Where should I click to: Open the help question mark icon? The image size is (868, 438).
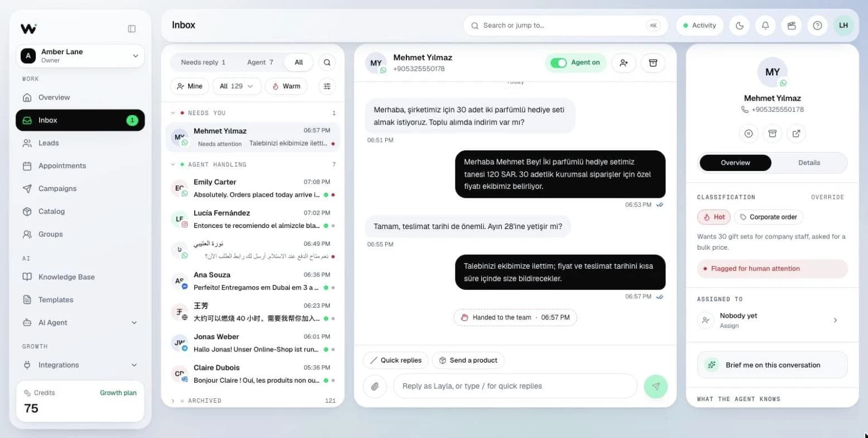coord(817,26)
